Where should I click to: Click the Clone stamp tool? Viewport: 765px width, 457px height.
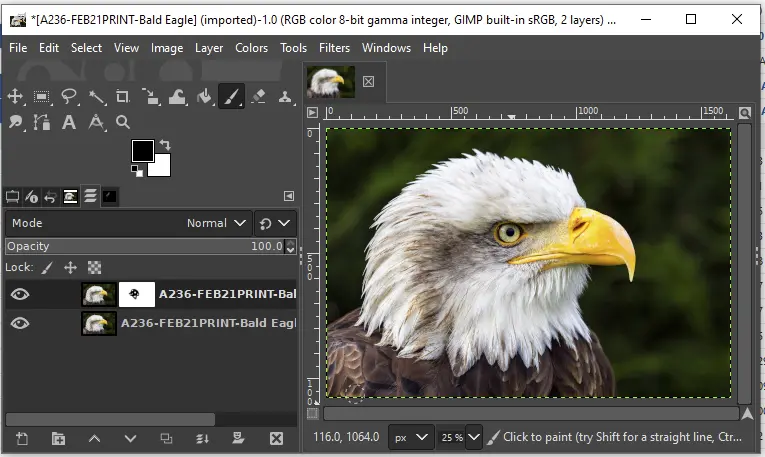pyautogui.click(x=285, y=97)
